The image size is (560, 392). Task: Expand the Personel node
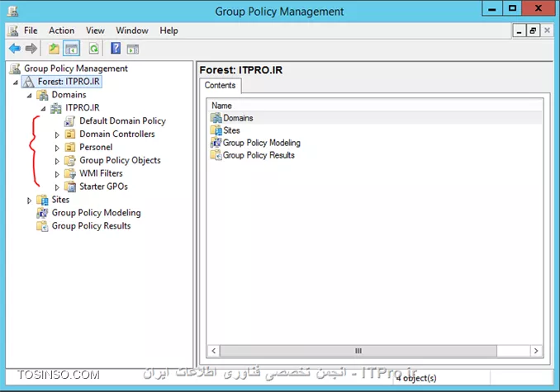coord(57,148)
